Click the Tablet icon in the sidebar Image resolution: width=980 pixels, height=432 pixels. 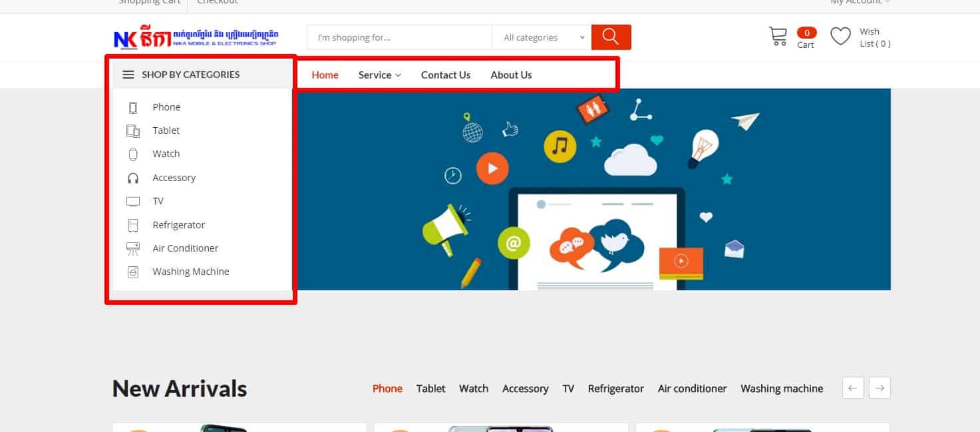click(133, 130)
